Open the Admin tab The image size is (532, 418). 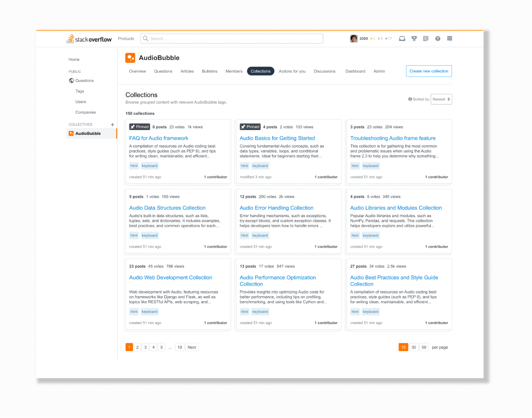(x=379, y=71)
